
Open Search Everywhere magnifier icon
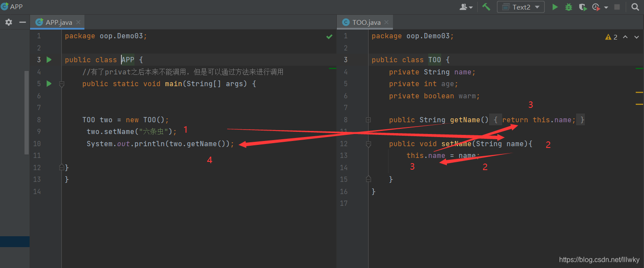(635, 7)
